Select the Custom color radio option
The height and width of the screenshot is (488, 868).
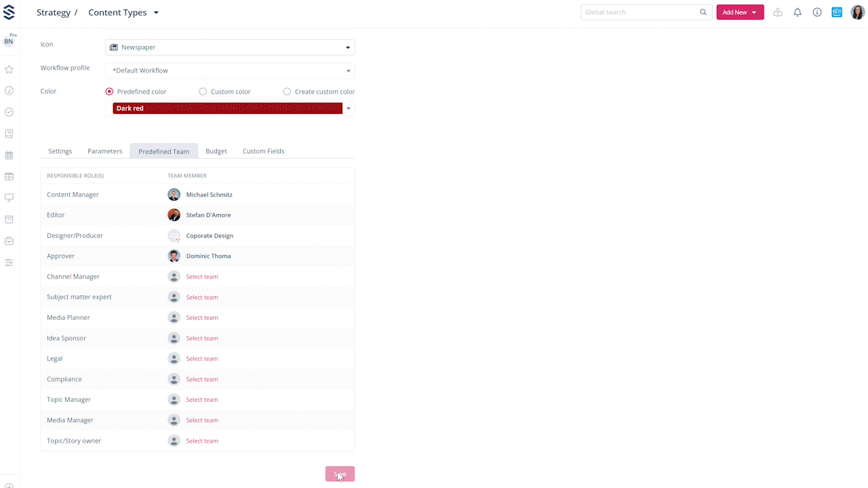point(203,91)
